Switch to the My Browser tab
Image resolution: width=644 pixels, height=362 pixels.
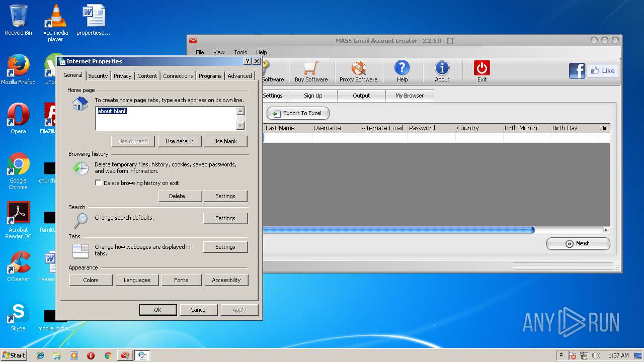410,96
